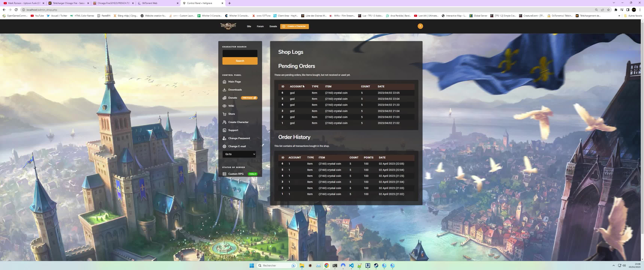Show hidden system tray icons
644x270 pixels.
(x=613, y=265)
